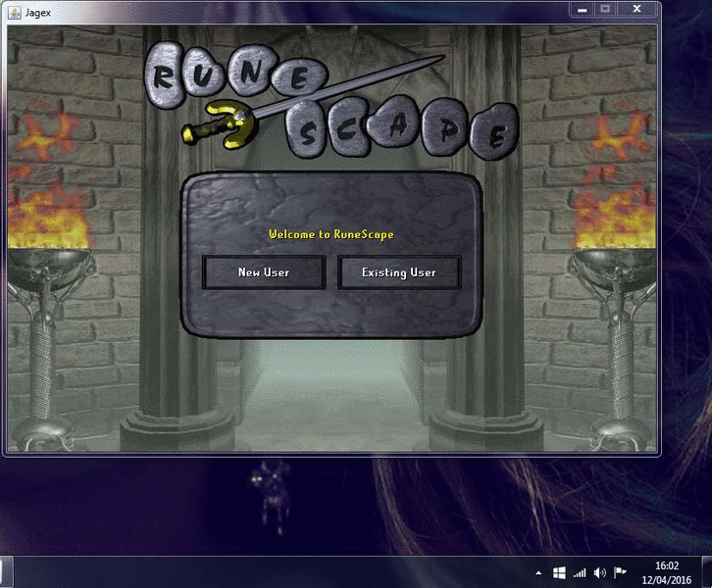Click the Show desktop strip

point(707,572)
